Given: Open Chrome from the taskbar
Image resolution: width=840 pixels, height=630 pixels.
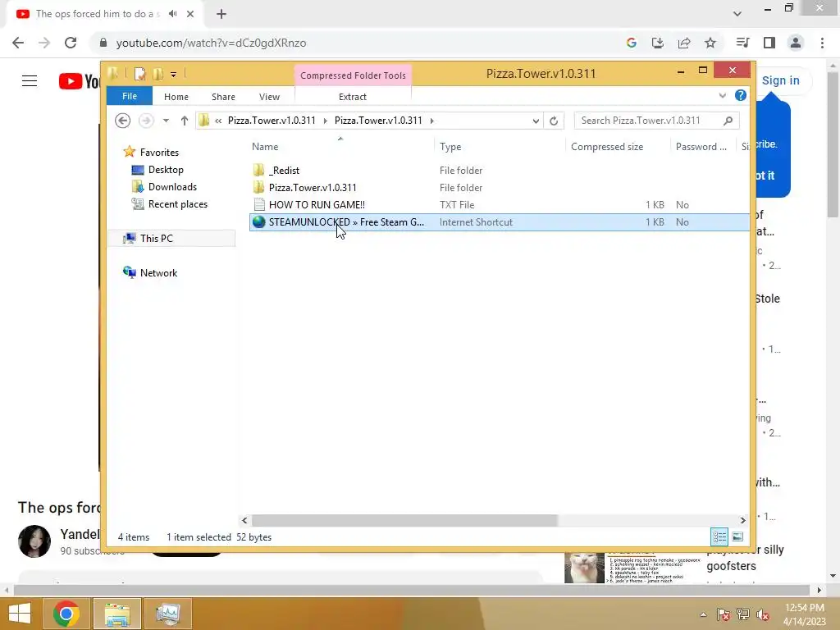Looking at the screenshot, I should (66, 614).
